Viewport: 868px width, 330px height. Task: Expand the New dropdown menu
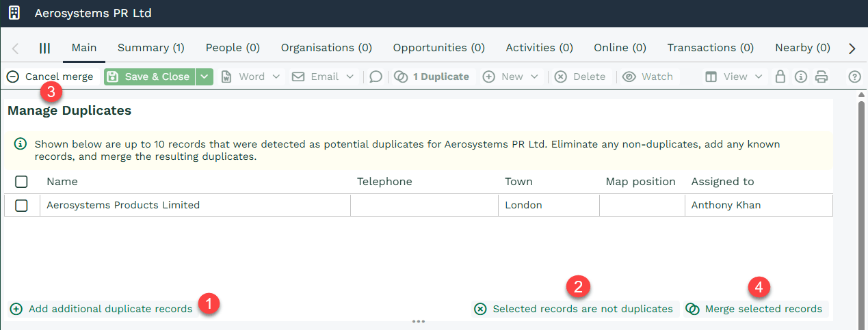click(511, 77)
